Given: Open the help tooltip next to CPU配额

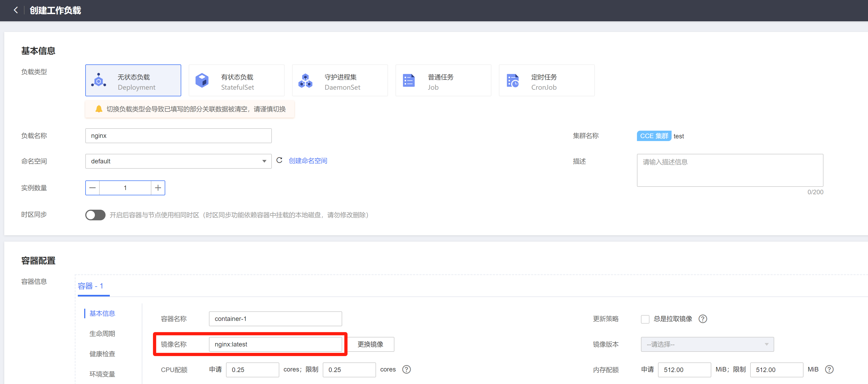Looking at the screenshot, I should click(x=406, y=369).
